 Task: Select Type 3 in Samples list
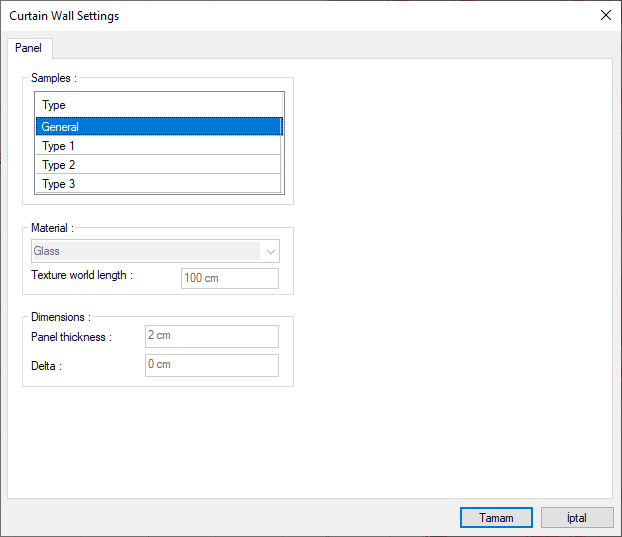159,184
